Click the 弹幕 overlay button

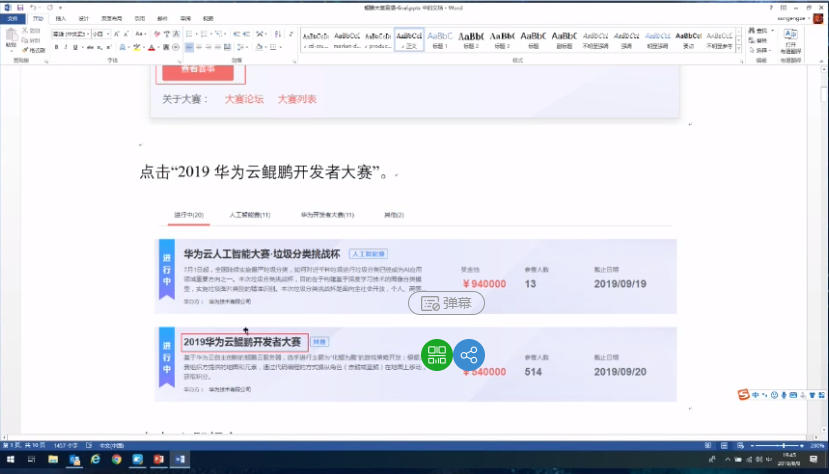(x=446, y=303)
